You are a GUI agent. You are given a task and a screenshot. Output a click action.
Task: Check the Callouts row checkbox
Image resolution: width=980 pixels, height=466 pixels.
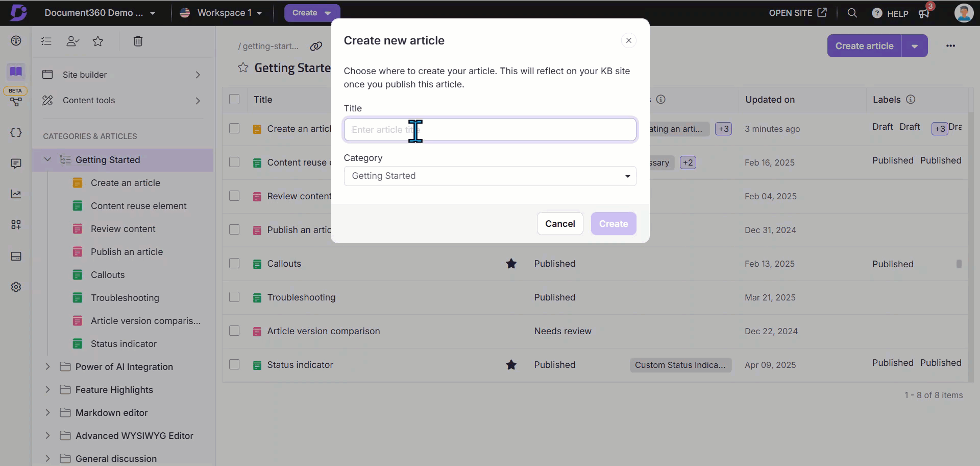coord(234,263)
